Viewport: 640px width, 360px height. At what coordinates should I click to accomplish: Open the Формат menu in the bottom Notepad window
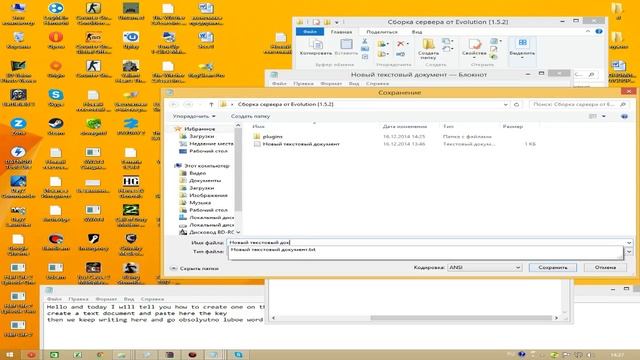coord(106,299)
